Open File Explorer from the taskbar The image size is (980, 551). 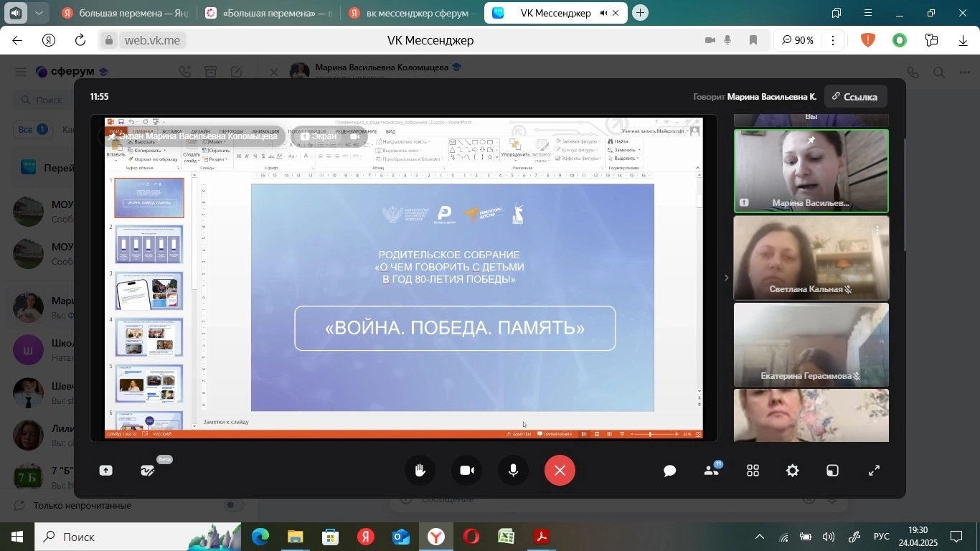point(296,537)
